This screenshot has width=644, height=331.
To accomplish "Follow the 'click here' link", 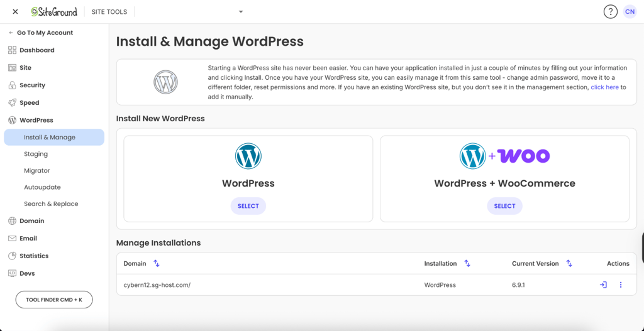I will 604,87.
